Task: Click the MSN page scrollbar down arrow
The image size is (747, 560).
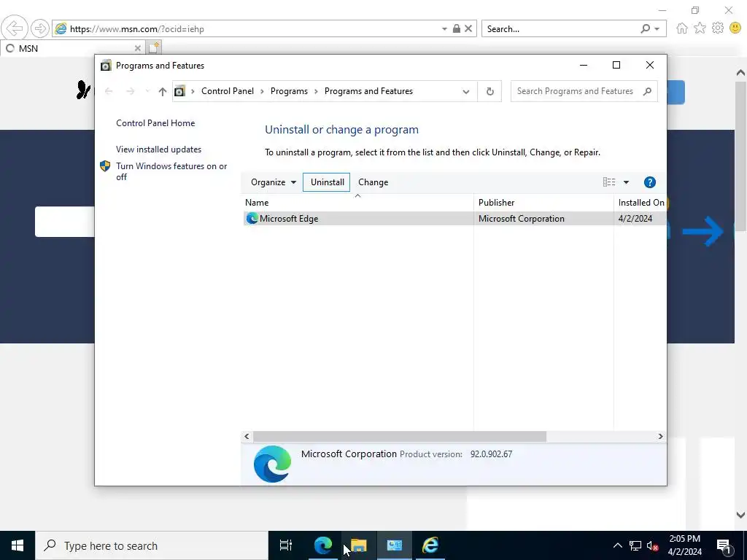Action: pos(740,515)
